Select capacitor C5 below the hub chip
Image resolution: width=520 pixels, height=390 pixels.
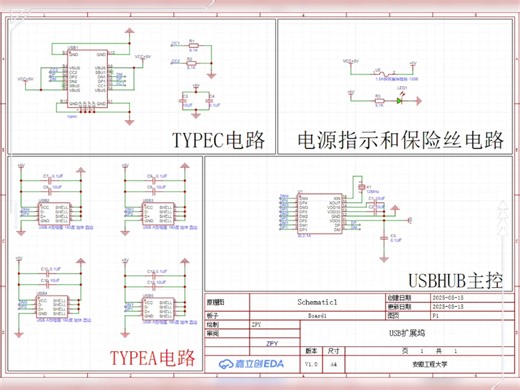(384, 238)
